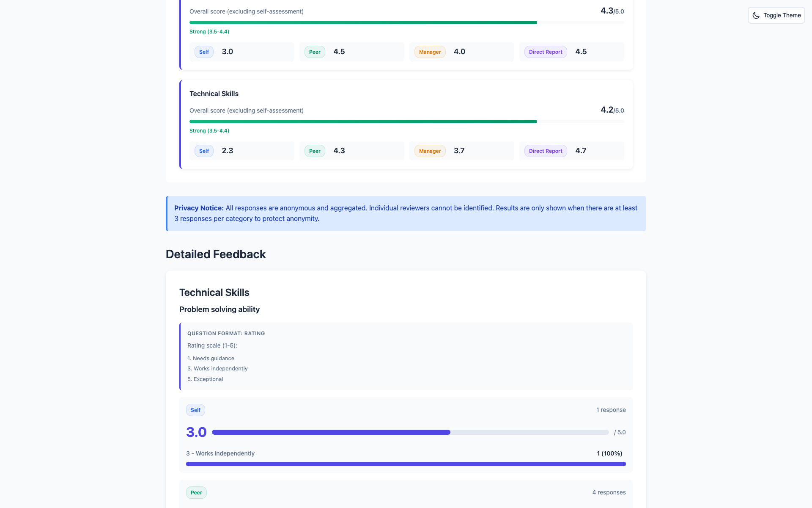The width and height of the screenshot is (812, 508).
Task: Click the Self badge in Technical Skills card
Action: [x=204, y=151]
